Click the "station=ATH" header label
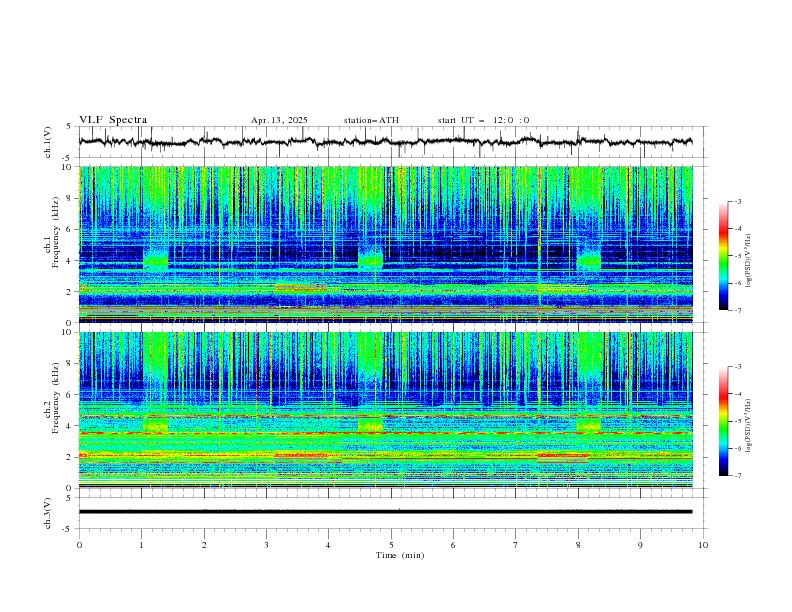The image size is (792, 612). [x=371, y=120]
